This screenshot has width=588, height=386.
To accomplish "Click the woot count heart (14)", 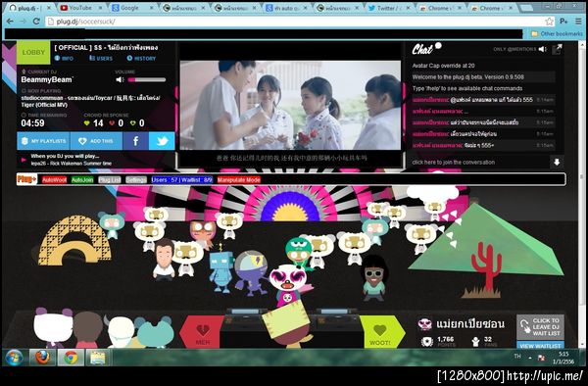I will click(87, 122).
